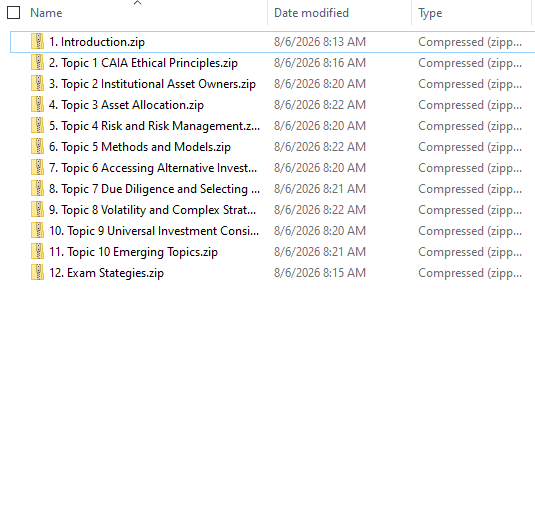Sort files by the Name column header

pyautogui.click(x=46, y=13)
